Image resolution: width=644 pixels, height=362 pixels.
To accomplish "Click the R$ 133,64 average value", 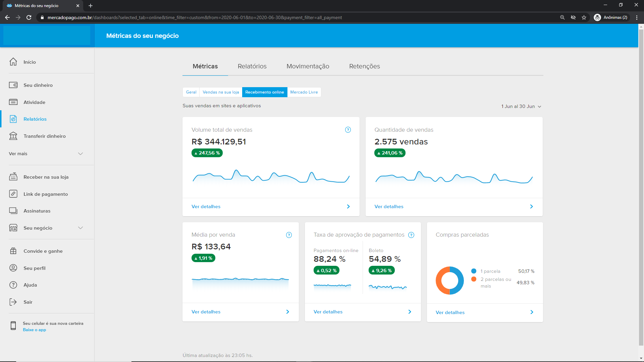I will pyautogui.click(x=211, y=247).
